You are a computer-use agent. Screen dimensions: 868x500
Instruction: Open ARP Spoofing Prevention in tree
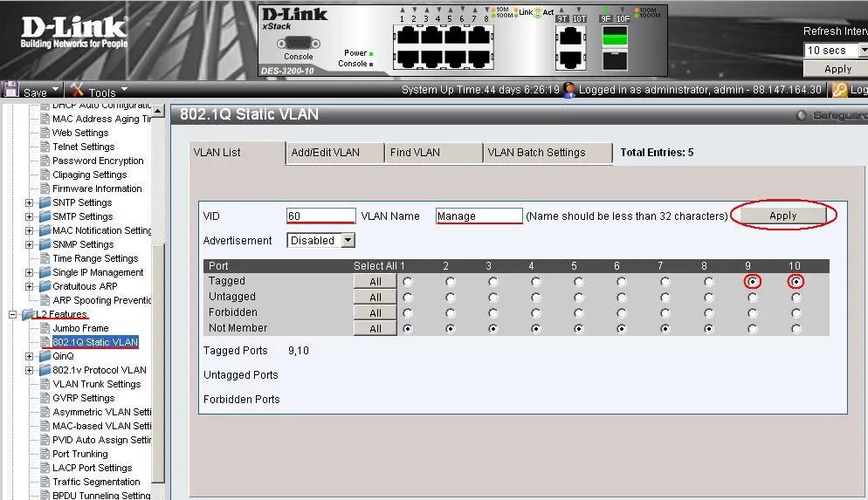click(102, 300)
